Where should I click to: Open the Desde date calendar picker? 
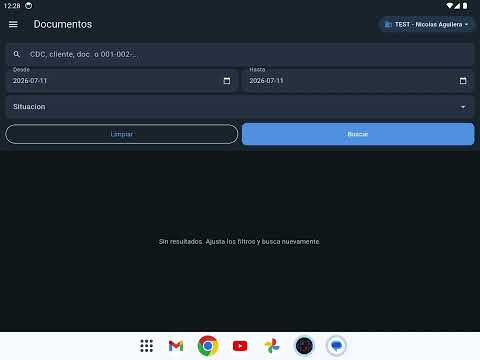click(227, 81)
